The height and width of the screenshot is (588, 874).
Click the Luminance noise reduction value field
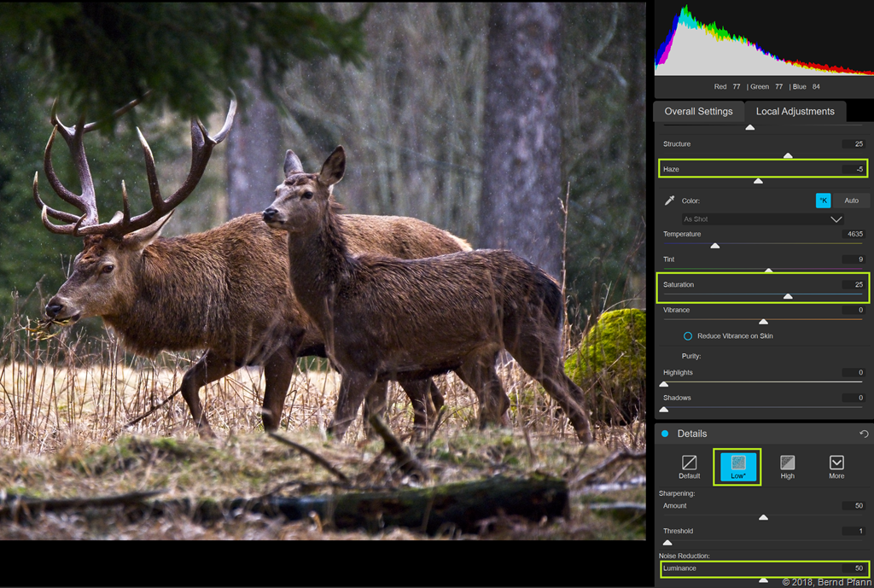(x=854, y=568)
